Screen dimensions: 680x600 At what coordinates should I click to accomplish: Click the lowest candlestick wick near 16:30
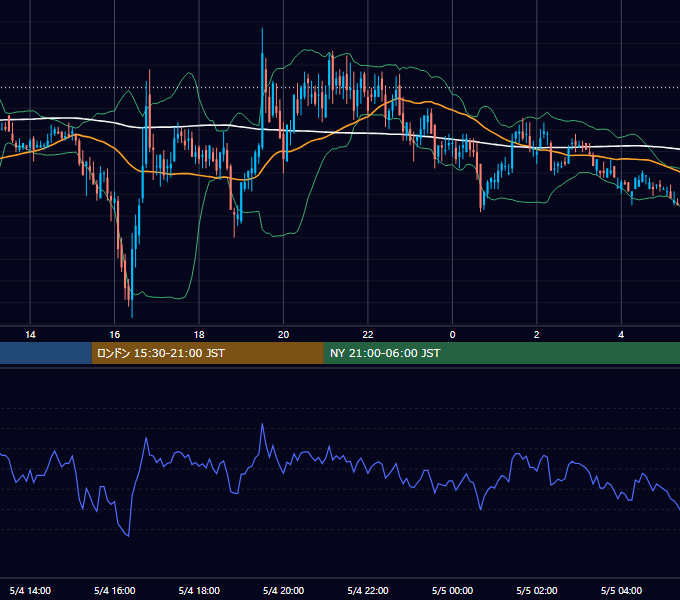click(x=132, y=310)
